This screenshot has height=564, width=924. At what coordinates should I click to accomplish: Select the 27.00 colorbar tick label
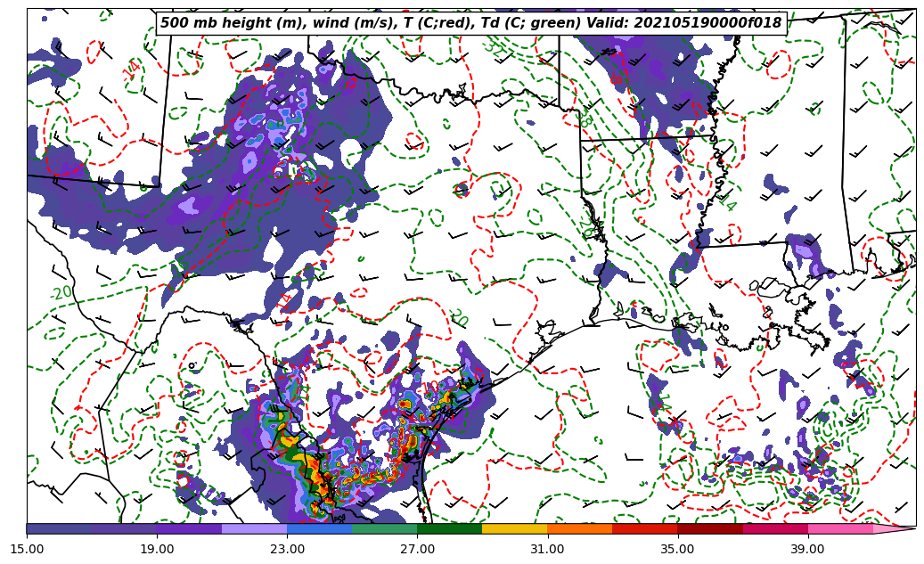417,549
